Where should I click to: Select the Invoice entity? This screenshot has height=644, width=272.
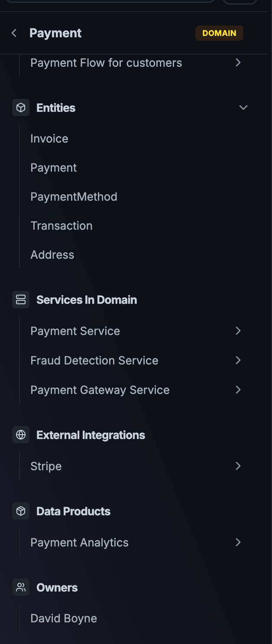coord(49,138)
